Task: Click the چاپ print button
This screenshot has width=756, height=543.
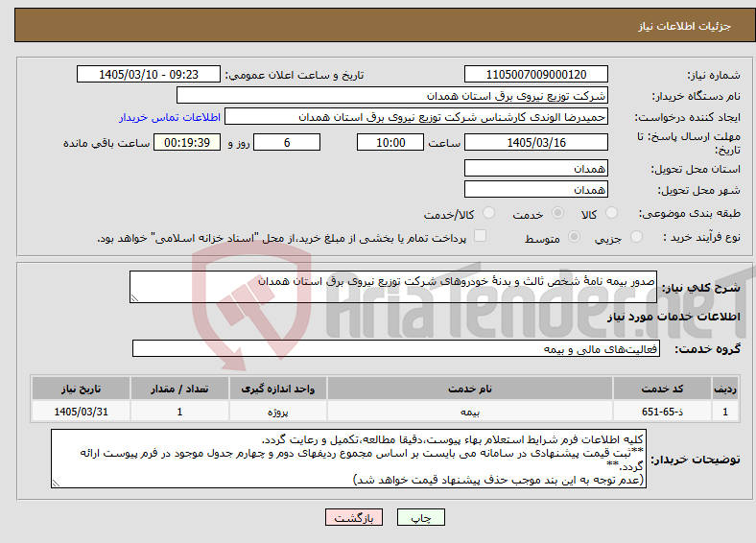Action: (421, 517)
